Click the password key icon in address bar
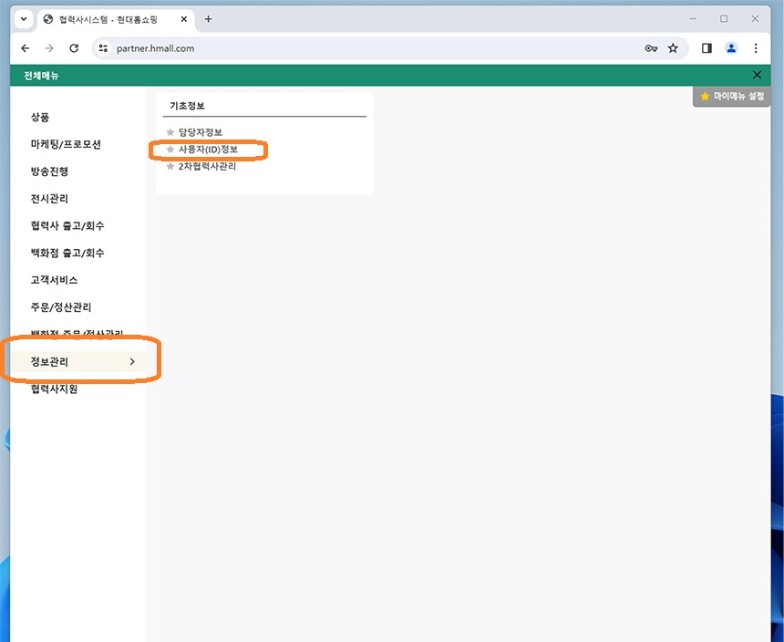The image size is (784, 642). (650, 48)
